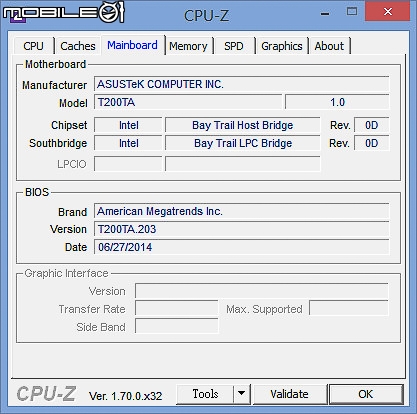Minimize the CPU-Z window
The image size is (417, 414).
(x=325, y=13)
